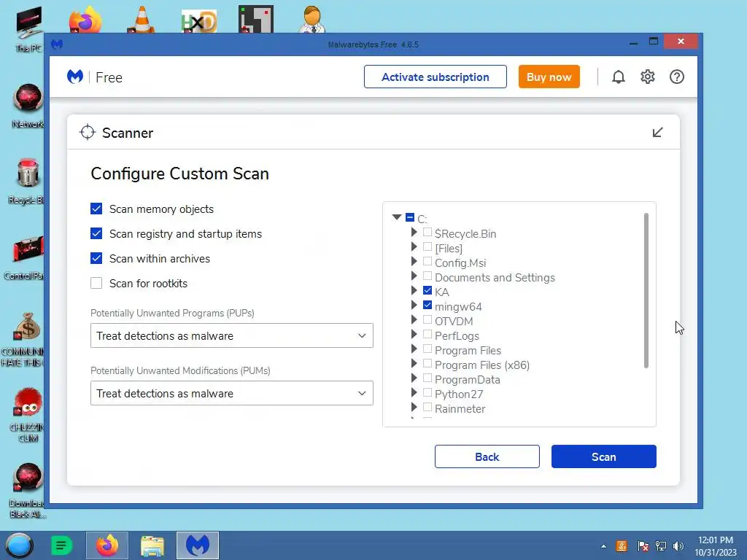Image resolution: width=747 pixels, height=560 pixels.
Task: Start the custom Scan
Action: (603, 456)
